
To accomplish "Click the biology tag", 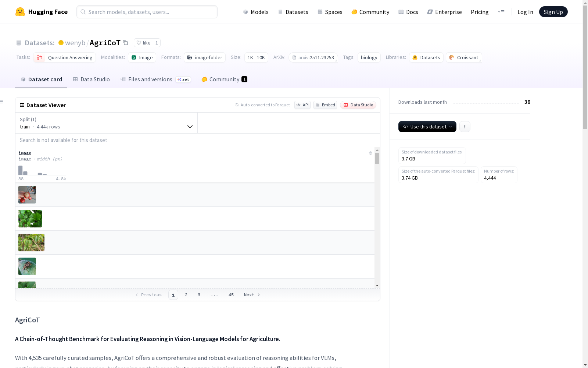I will pos(369,57).
